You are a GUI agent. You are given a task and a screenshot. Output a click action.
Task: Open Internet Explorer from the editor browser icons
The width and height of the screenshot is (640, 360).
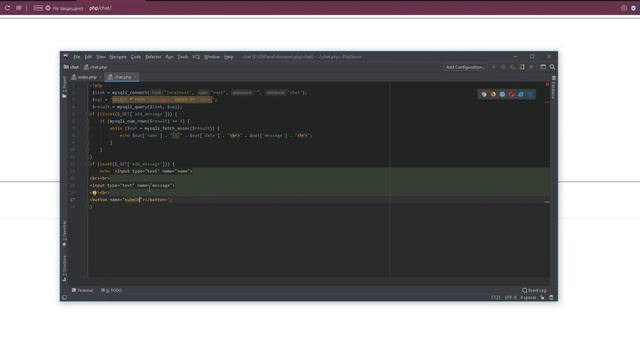(x=521, y=94)
